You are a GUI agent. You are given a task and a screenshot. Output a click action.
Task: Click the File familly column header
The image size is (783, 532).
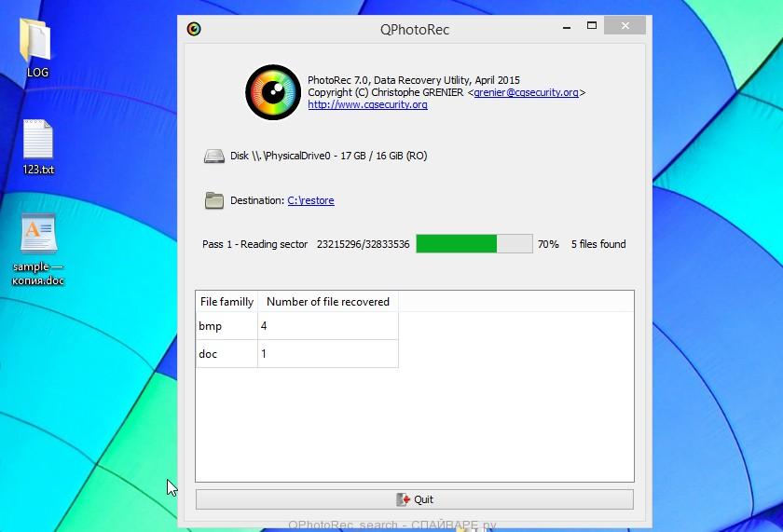[227, 302]
